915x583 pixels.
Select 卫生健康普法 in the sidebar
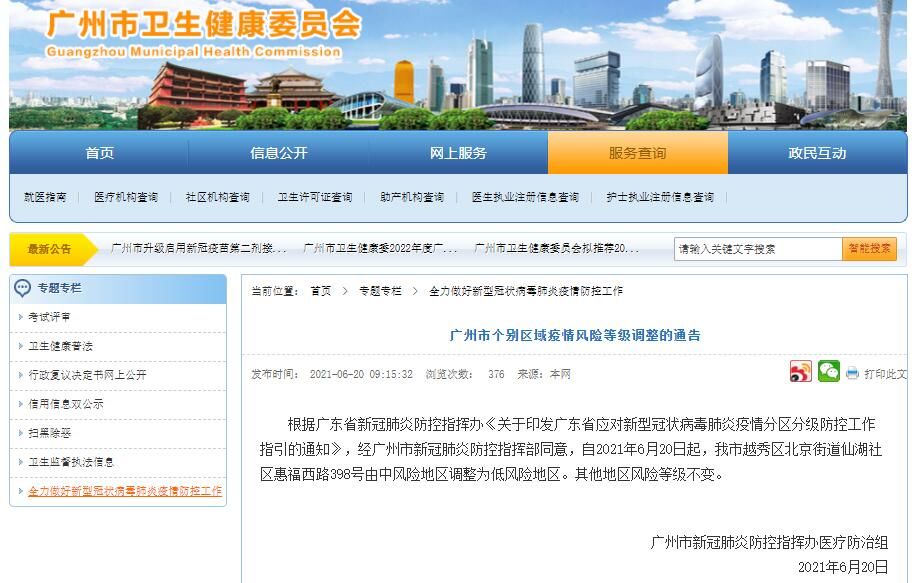(60, 346)
